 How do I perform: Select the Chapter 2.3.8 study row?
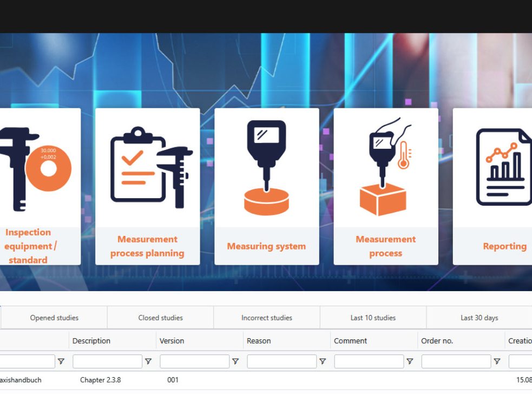[x=101, y=380]
